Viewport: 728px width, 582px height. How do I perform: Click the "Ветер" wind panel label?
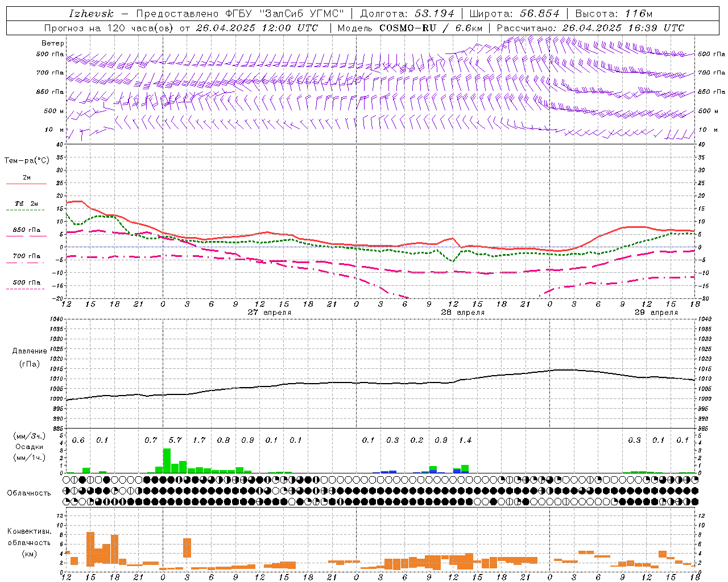tap(53, 43)
